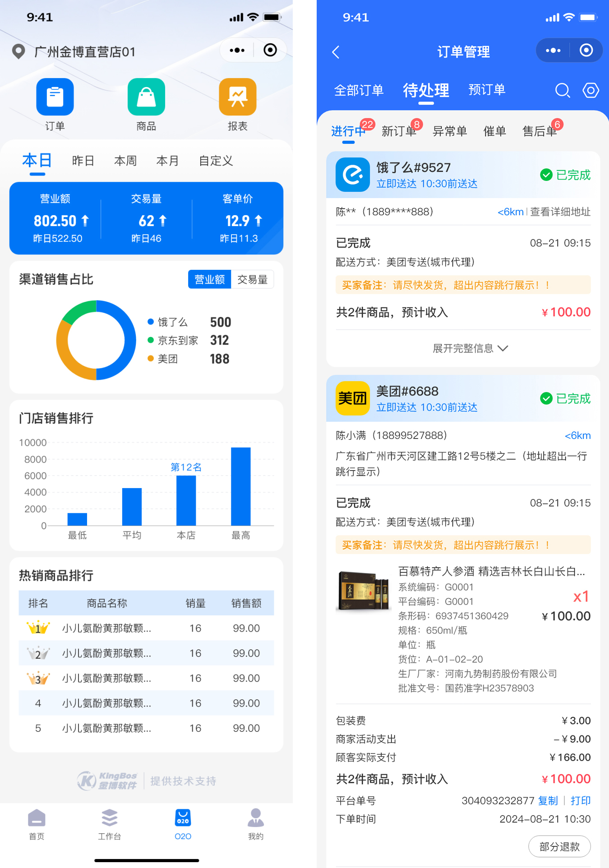
Task: Open the 订单 orders icon
Action: click(55, 97)
